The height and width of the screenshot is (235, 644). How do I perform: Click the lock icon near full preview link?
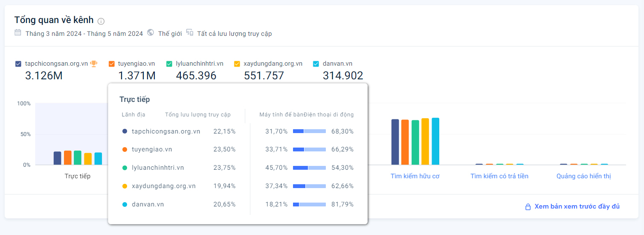coord(528,207)
